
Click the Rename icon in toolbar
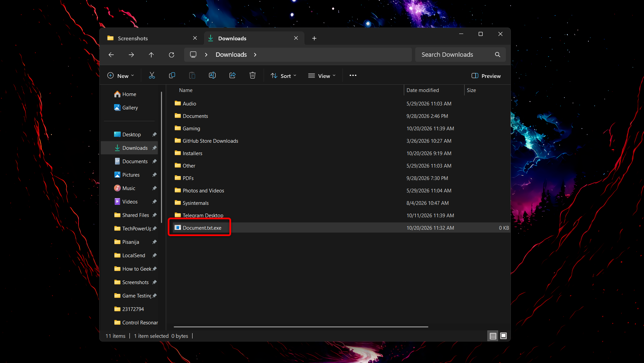tap(212, 76)
